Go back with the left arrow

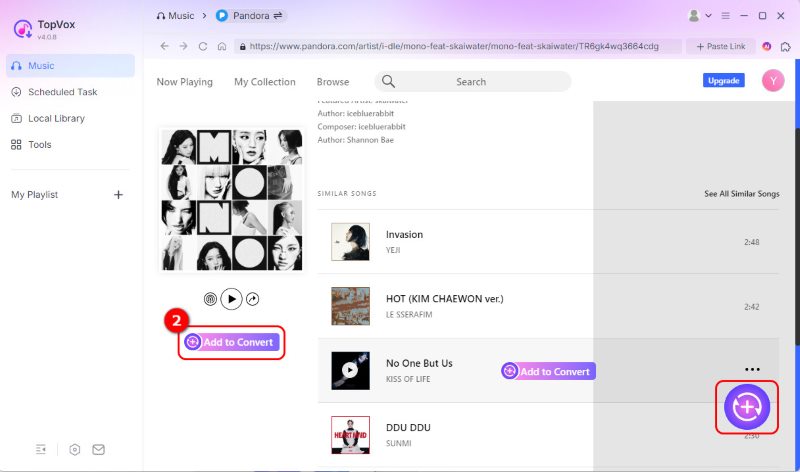point(164,46)
